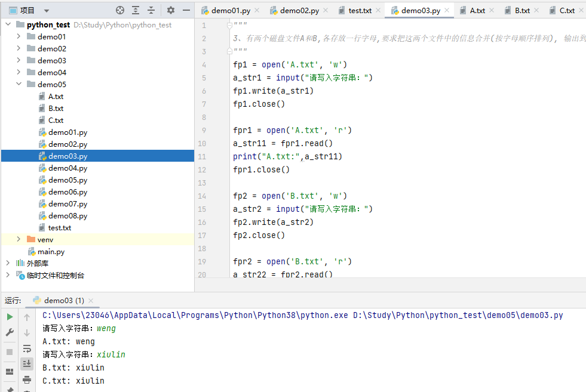586x392 pixels.
Task: Switch to the demo02.py editor tab
Action: pos(300,11)
